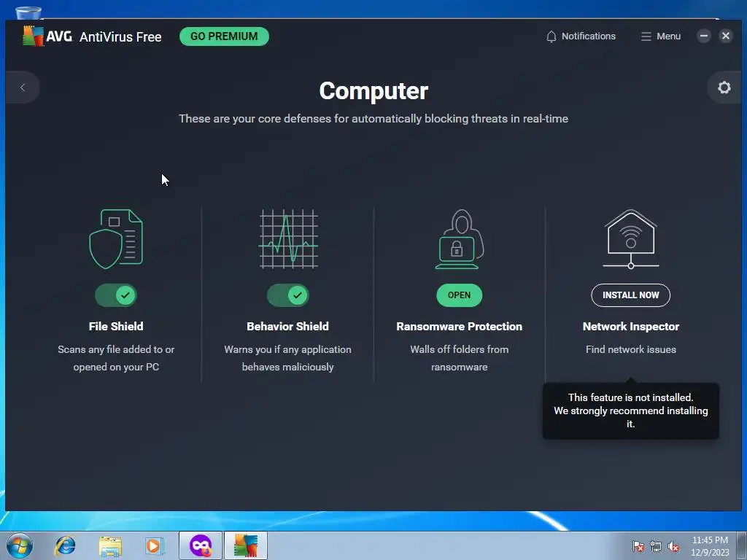Screen dimensions: 747x560
Task: Launch Internet Explorer from the taskbar
Action: [65, 545]
